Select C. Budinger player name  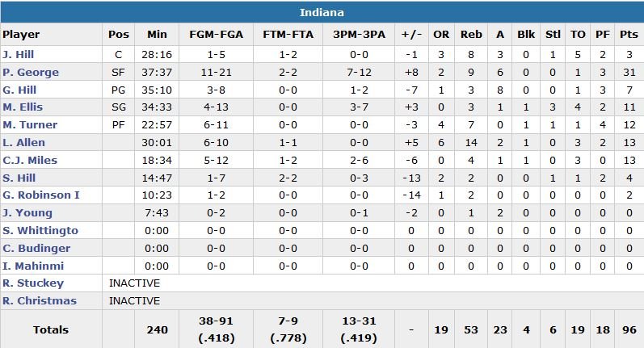click(x=36, y=249)
